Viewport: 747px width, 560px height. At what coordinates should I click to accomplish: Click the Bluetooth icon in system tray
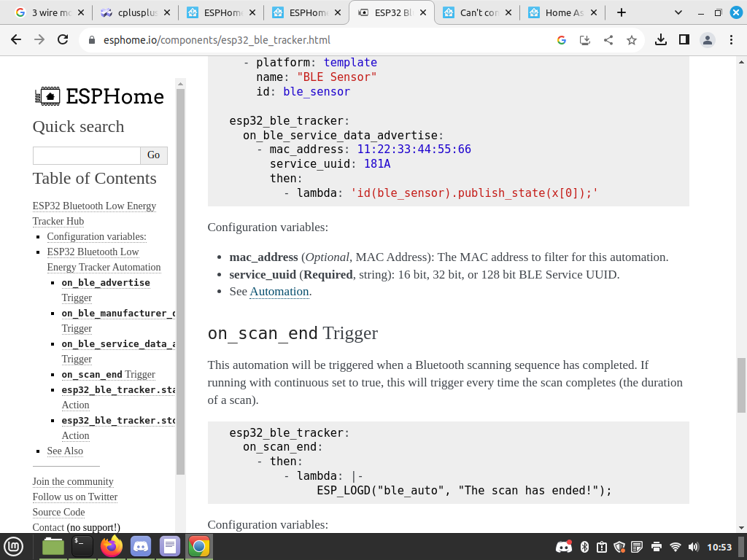click(x=585, y=545)
